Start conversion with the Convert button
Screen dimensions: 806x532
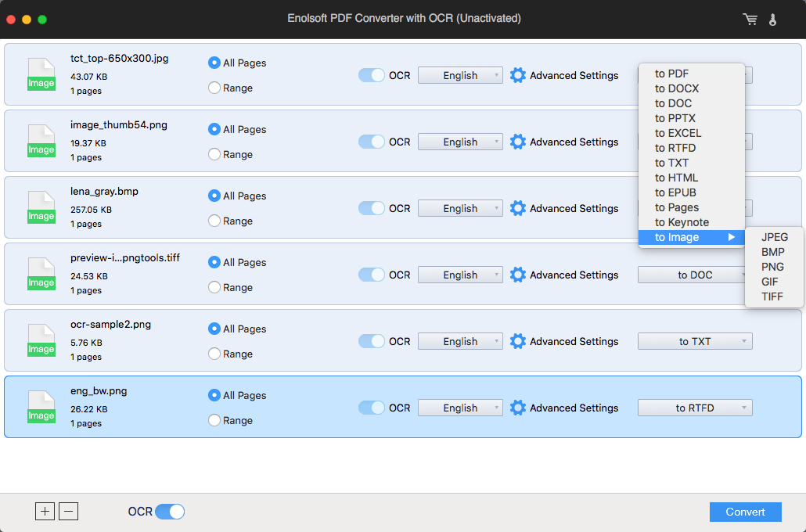pos(745,512)
